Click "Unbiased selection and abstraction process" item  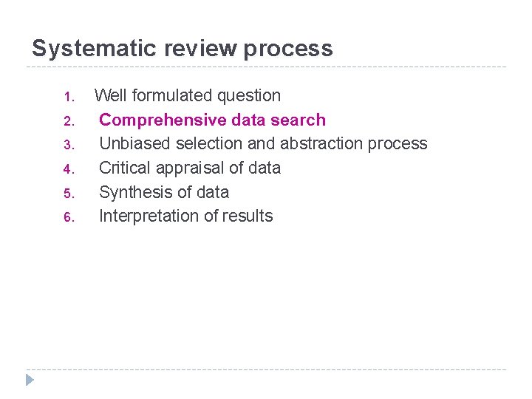click(263, 143)
